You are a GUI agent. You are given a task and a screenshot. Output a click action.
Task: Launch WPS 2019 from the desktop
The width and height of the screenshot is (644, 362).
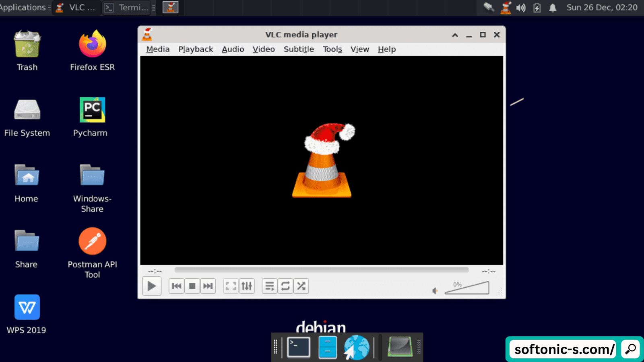click(x=27, y=314)
